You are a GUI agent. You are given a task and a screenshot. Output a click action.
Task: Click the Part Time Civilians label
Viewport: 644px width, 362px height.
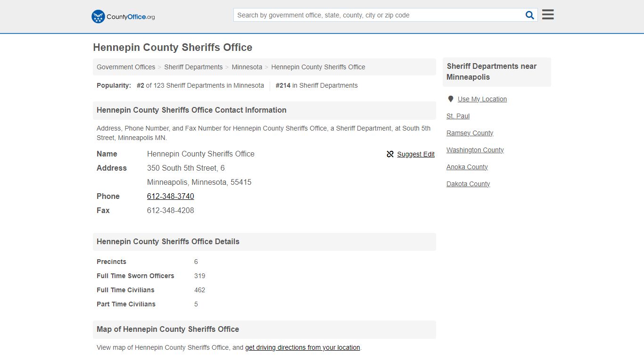(126, 304)
